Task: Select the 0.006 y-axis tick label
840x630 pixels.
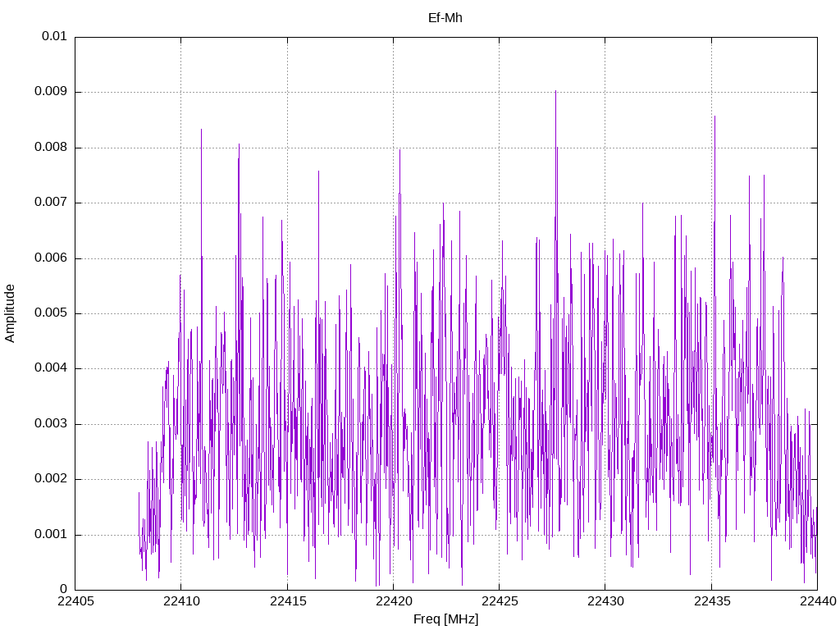Action: coord(51,258)
